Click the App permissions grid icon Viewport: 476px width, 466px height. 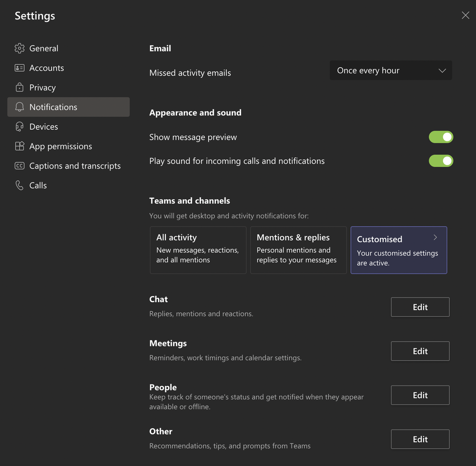point(20,146)
